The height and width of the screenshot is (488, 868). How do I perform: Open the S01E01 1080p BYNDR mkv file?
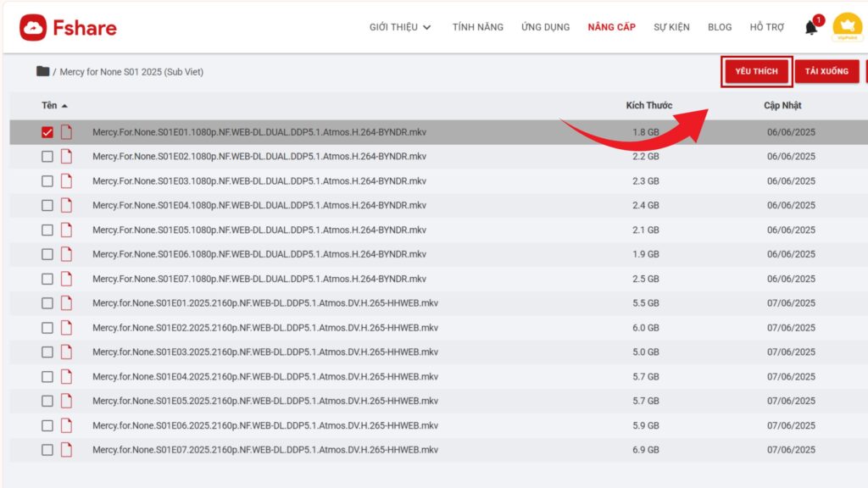pos(259,132)
